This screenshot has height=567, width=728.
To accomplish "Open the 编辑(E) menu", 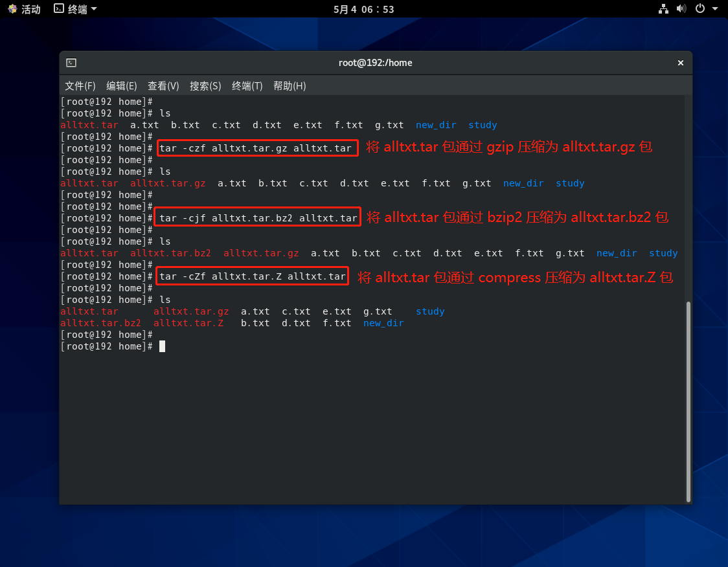I will [x=122, y=85].
